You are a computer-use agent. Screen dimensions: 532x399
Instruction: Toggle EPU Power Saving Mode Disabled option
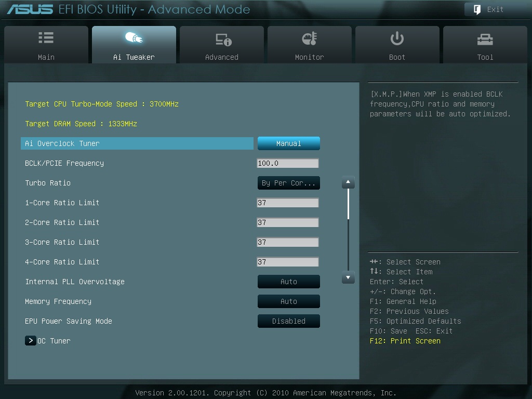tap(288, 321)
